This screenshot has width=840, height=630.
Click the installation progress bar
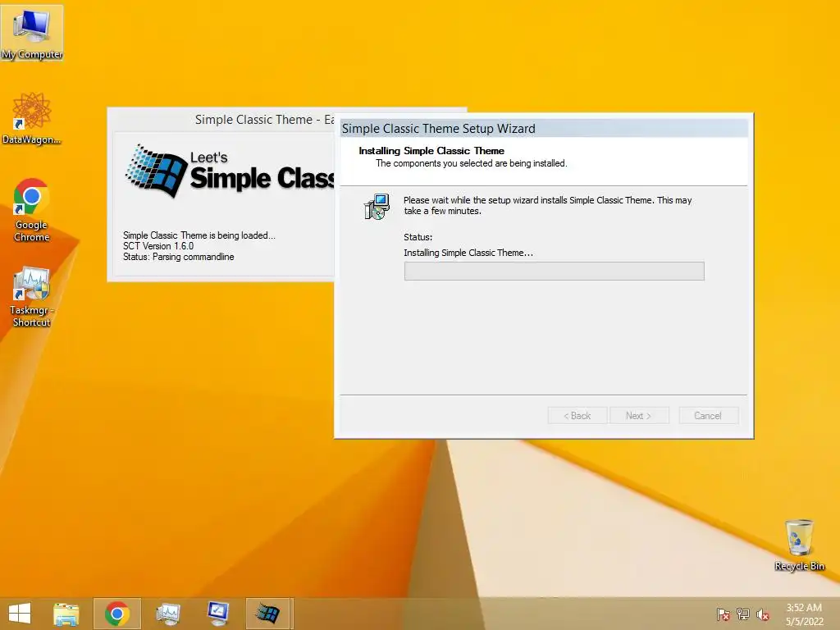tap(554, 271)
